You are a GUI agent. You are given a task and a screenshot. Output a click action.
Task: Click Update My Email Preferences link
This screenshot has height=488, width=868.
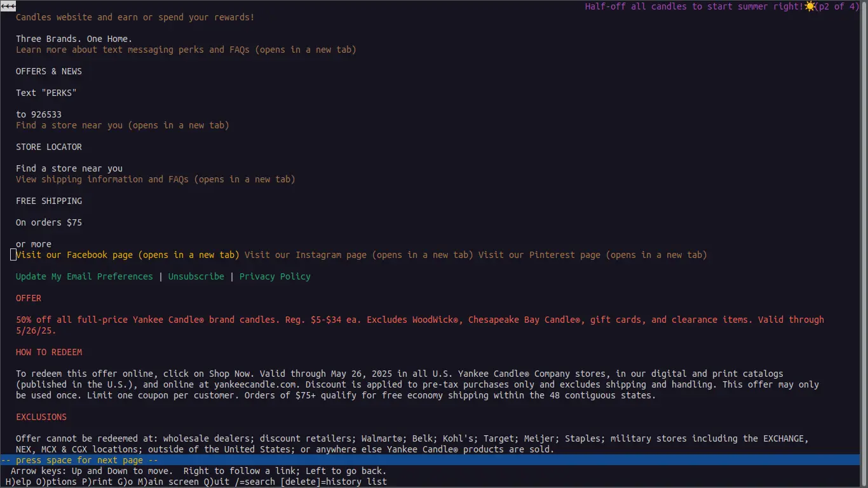(85, 276)
